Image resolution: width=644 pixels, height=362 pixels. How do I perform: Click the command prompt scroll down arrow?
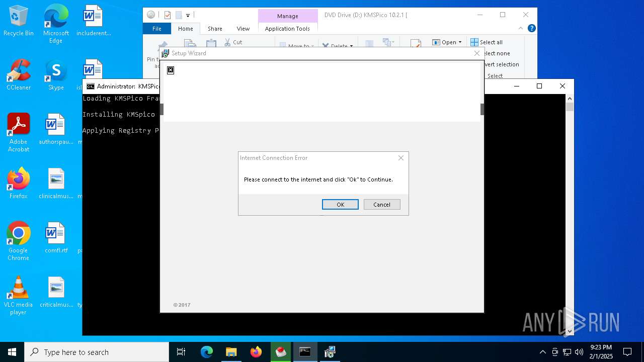point(570,331)
